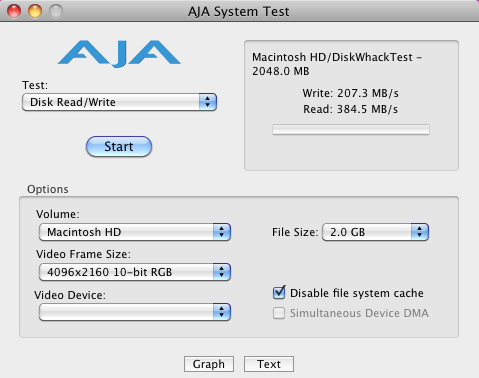This screenshot has width=479, height=378.
Task: Open the Test dropdown showing Disk Read/Write
Action: click(x=119, y=102)
